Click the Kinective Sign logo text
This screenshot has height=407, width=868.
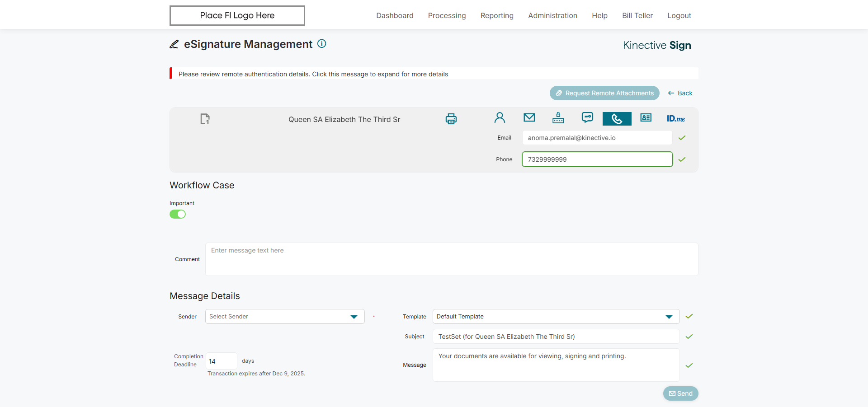(657, 45)
